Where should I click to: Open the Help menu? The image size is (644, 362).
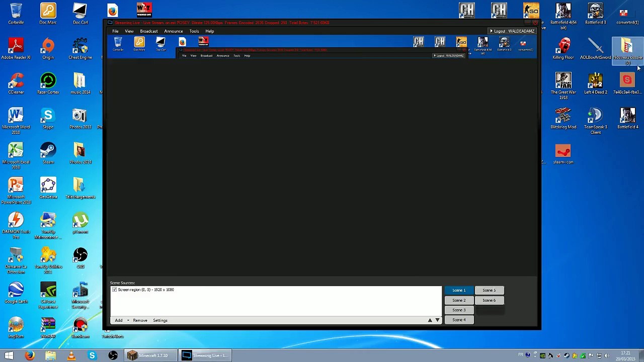point(210,31)
